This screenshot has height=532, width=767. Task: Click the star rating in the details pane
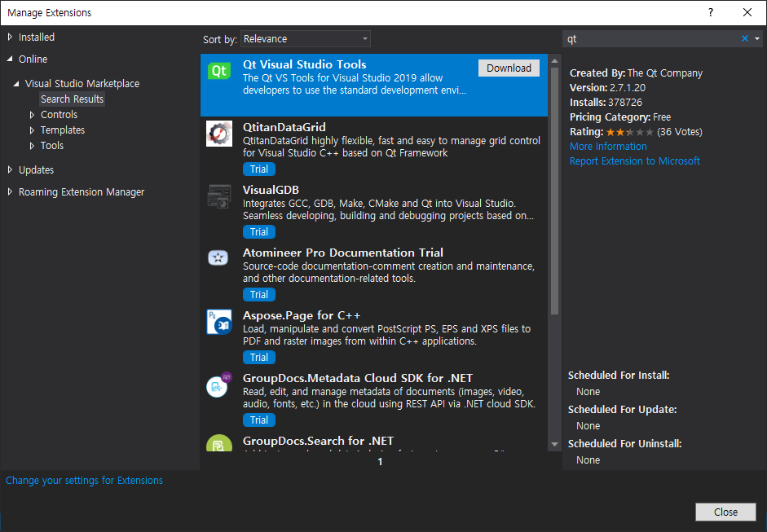(x=629, y=132)
